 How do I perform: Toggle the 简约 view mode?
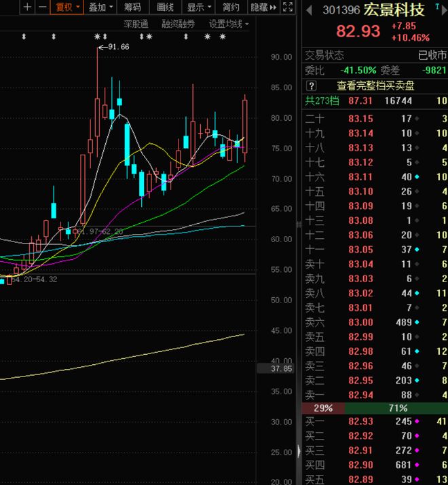231,7
